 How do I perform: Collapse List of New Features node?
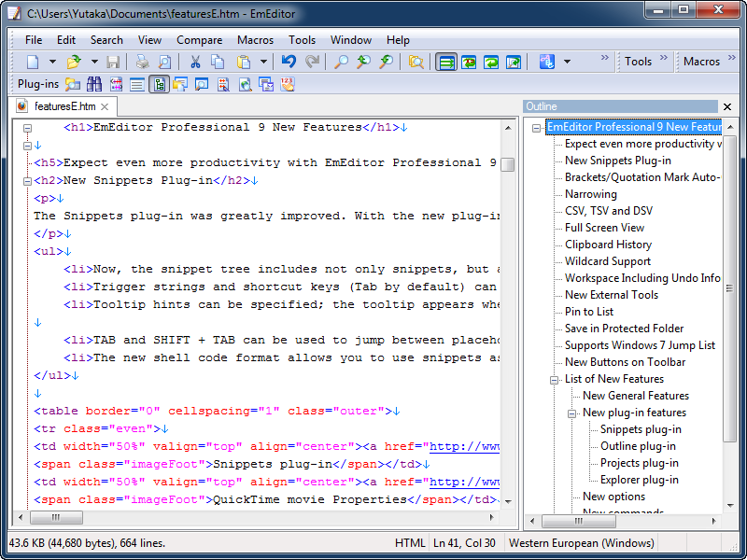[x=554, y=380]
